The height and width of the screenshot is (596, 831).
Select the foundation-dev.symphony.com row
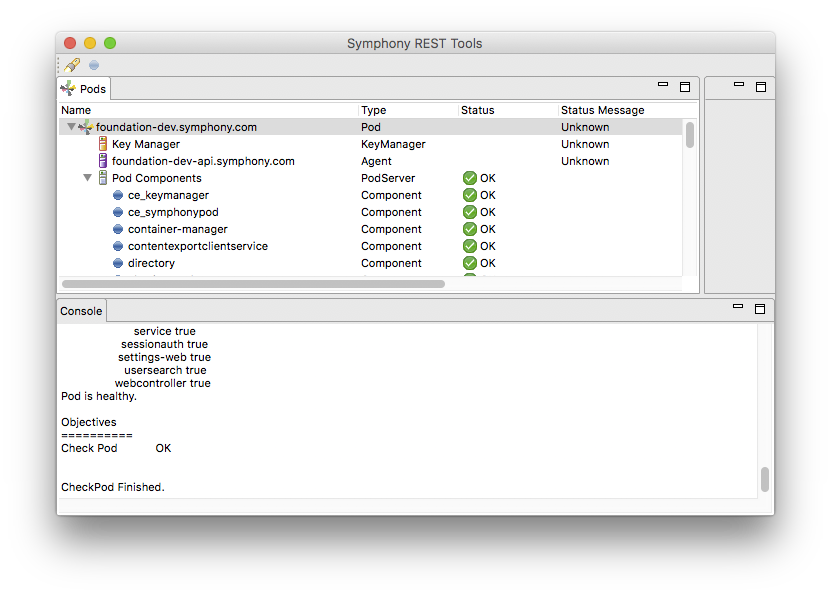371,127
